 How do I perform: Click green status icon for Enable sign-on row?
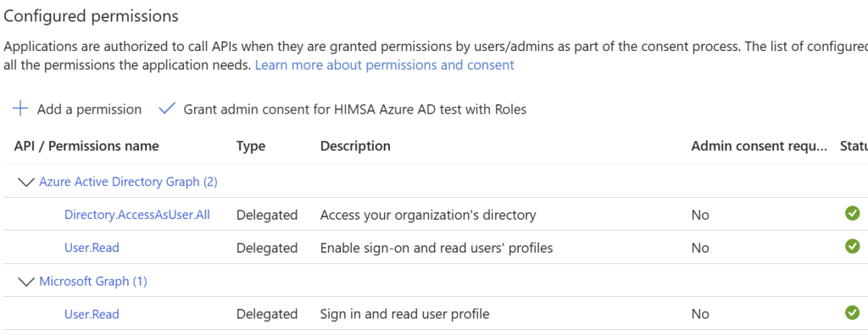coord(853,246)
